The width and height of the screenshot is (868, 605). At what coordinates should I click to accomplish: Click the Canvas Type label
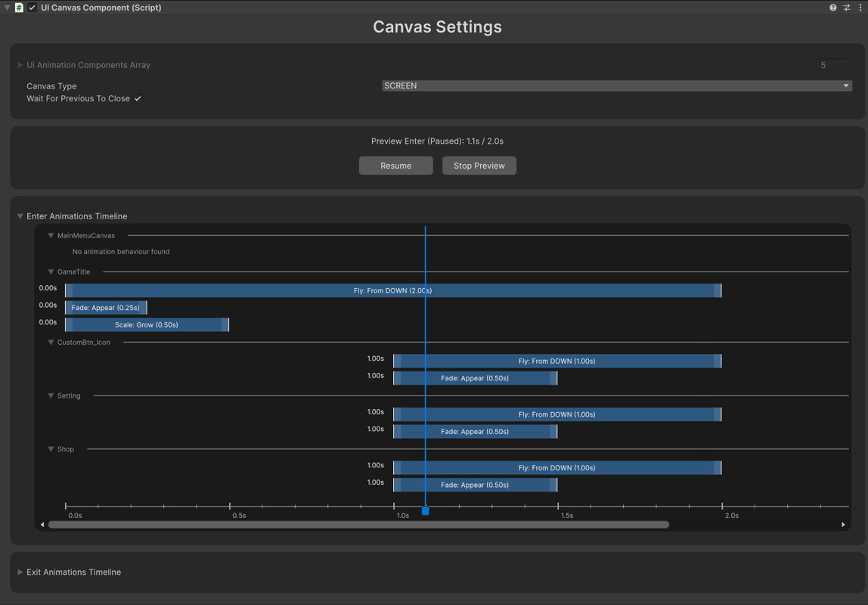tap(51, 86)
